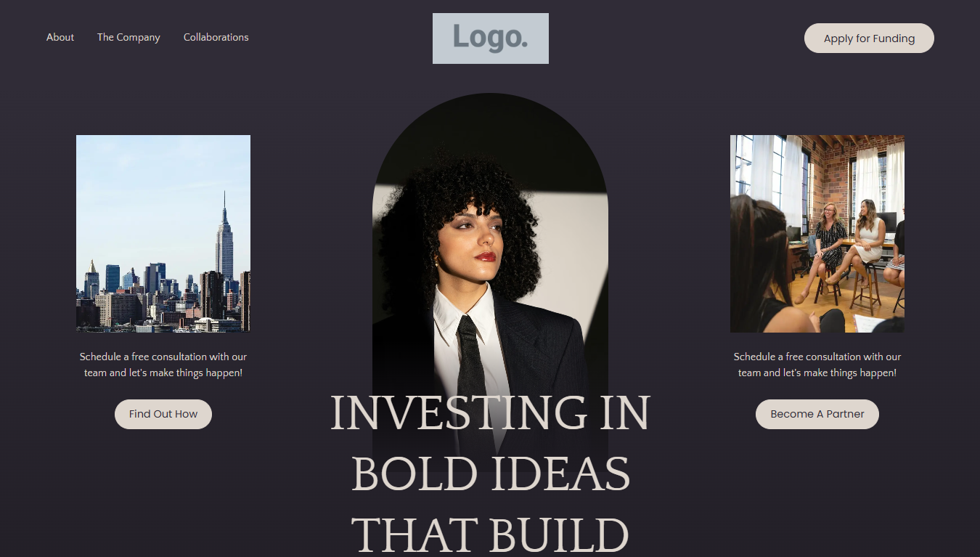Open the About navigation link
The image size is (980, 557).
click(x=60, y=37)
